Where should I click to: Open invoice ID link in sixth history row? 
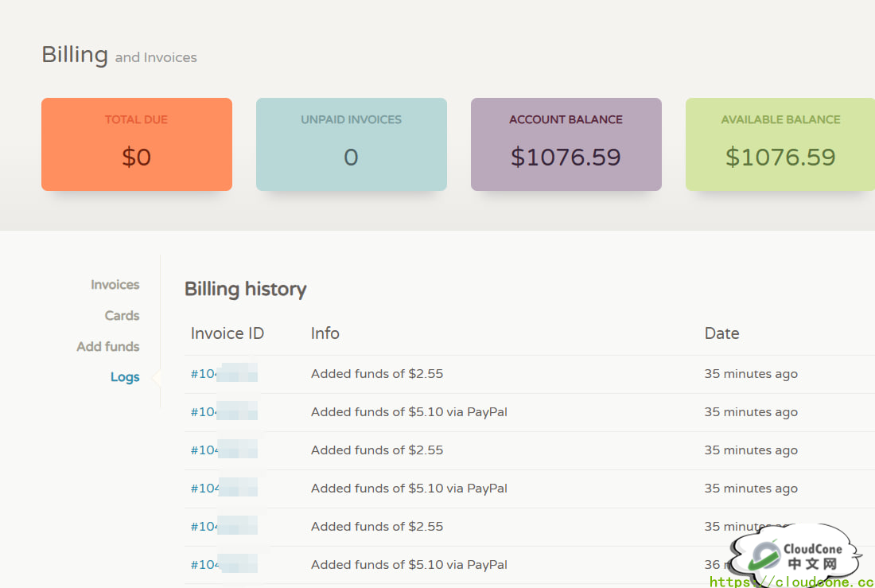pyautogui.click(x=223, y=565)
